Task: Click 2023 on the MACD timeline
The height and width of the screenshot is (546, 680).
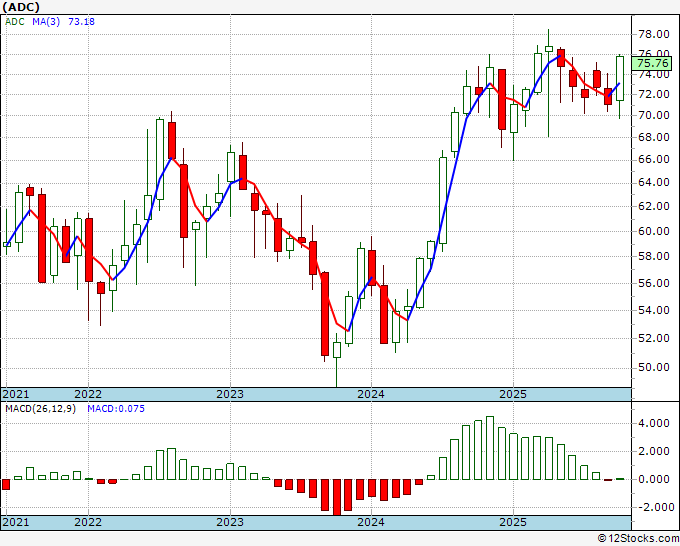Action: pyautogui.click(x=230, y=522)
